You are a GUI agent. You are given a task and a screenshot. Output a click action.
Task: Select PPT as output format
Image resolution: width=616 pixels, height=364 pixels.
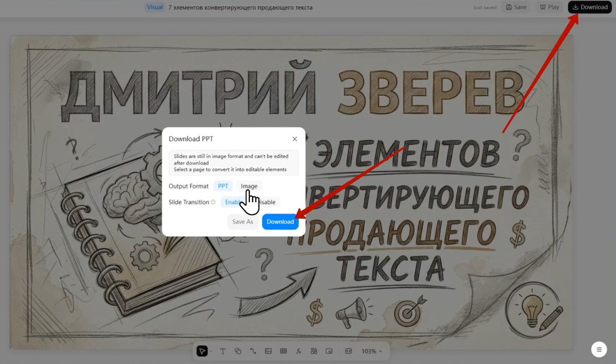pos(223,186)
